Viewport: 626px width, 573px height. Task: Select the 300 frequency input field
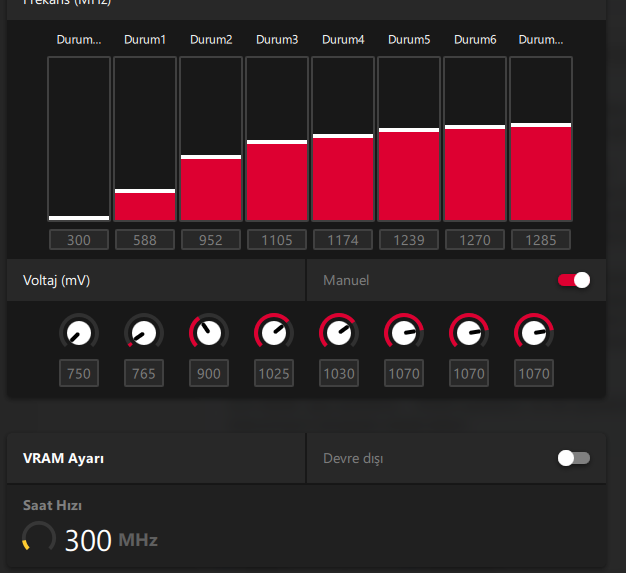coord(79,240)
